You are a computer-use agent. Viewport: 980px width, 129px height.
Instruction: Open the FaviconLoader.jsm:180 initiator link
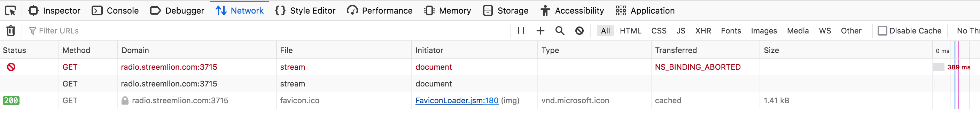(457, 100)
